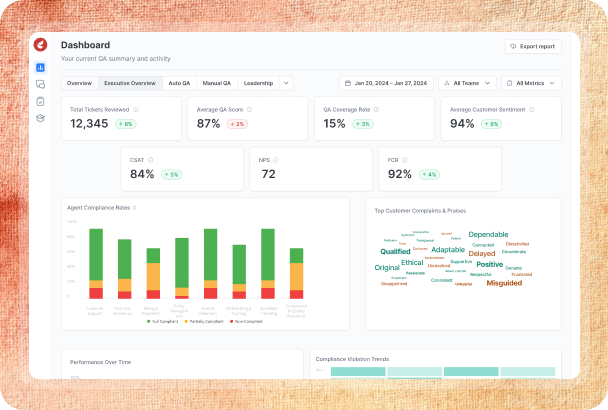The width and height of the screenshot is (608, 410).
Task: Expand more tabs chevron after Leadership
Action: pyautogui.click(x=287, y=83)
